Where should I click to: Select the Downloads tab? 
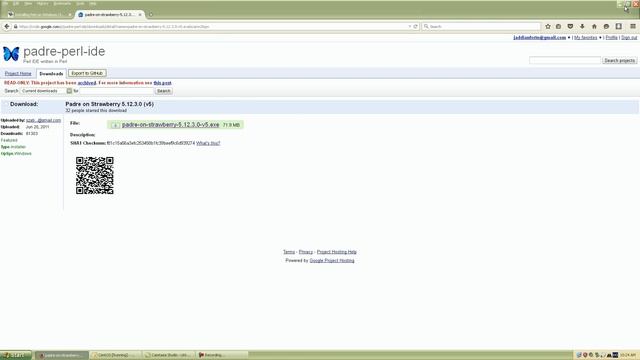(51, 73)
